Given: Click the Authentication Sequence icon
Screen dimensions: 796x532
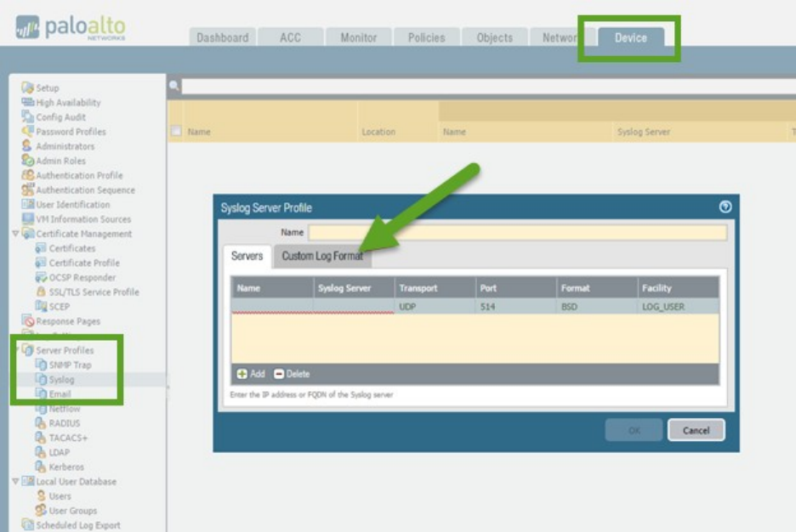Looking at the screenshot, I should pyautogui.click(x=27, y=190).
